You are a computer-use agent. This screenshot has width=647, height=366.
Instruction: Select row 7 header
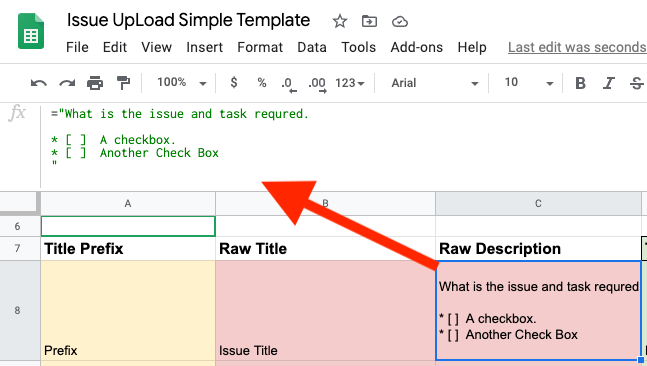coord(17,248)
